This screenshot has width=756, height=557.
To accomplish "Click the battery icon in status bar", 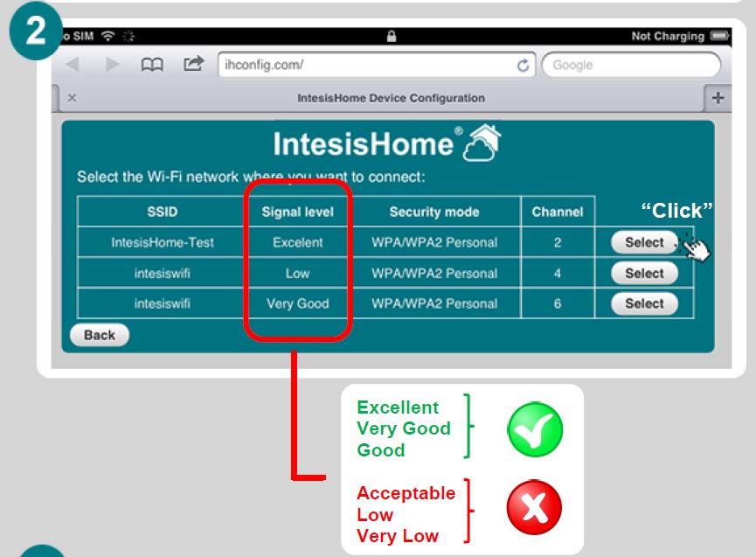I will (x=719, y=36).
